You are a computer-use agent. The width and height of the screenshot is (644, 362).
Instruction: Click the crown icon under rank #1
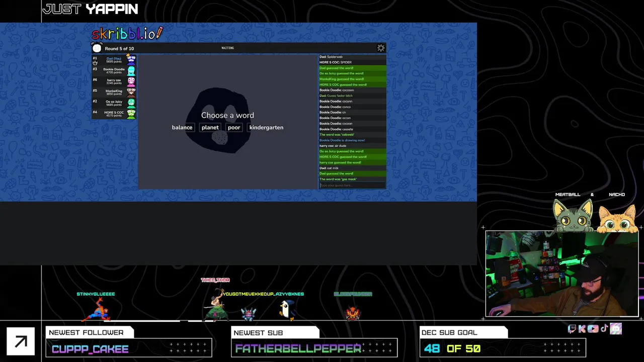95,63
